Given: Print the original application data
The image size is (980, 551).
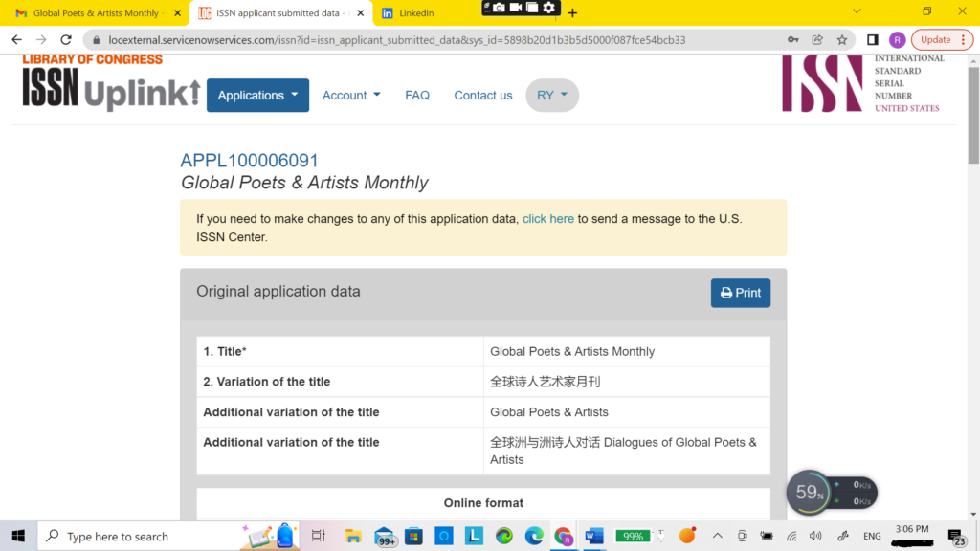Looking at the screenshot, I should (x=741, y=293).
